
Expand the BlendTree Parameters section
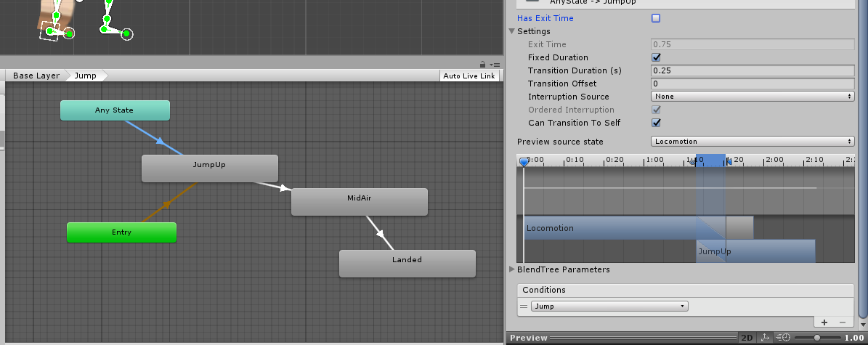[511, 269]
